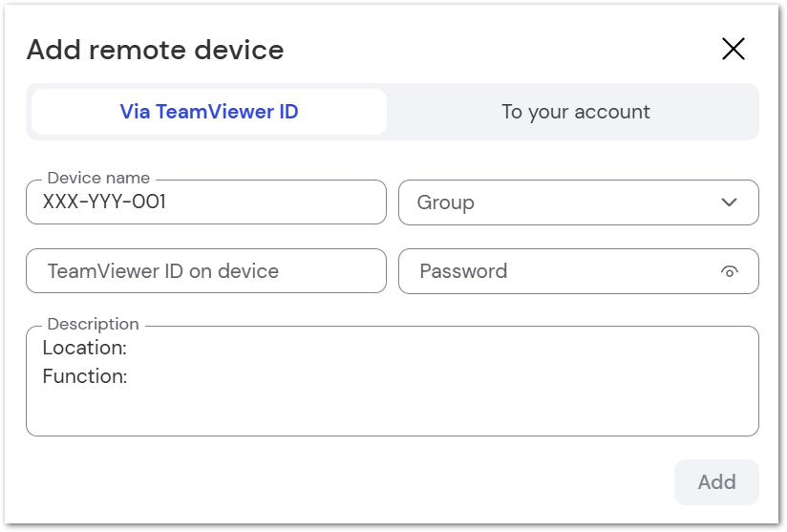Expand the Group chevron arrow
This screenshot has height=532, width=787.
730,202
